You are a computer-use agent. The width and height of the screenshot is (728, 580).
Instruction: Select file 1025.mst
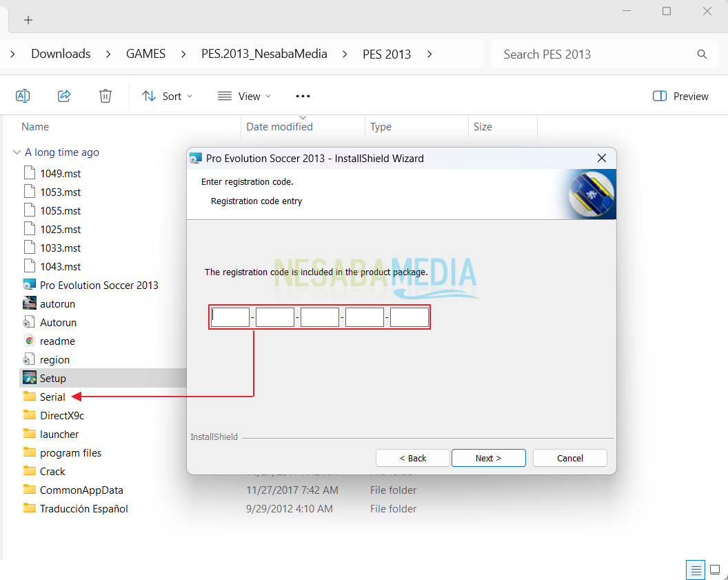click(61, 230)
